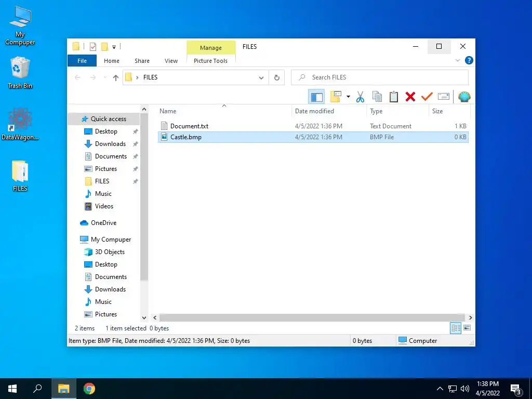The image size is (532, 399).
Task: Sort by the Name column header
Action: pos(224,111)
